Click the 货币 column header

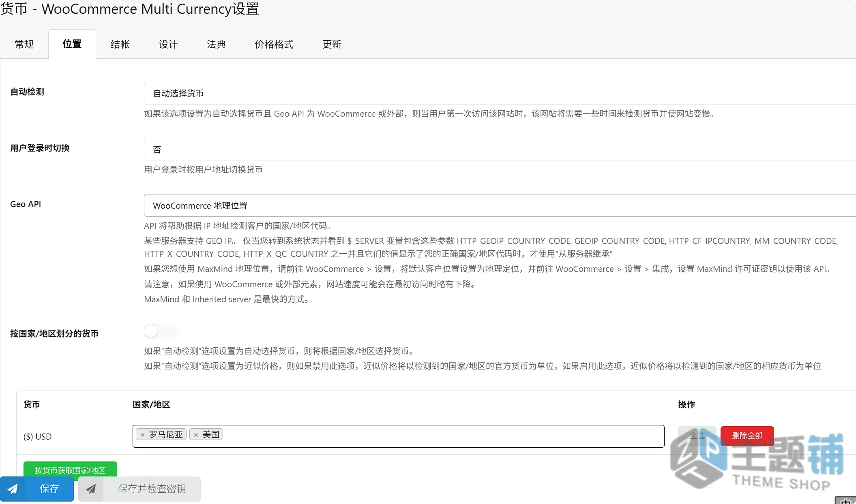(x=32, y=404)
